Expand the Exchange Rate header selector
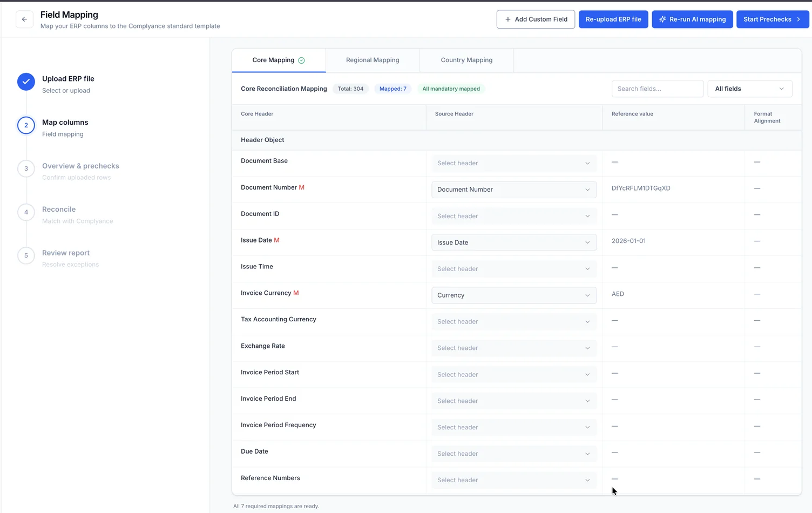Screen dimensions: 812x513 514,348
